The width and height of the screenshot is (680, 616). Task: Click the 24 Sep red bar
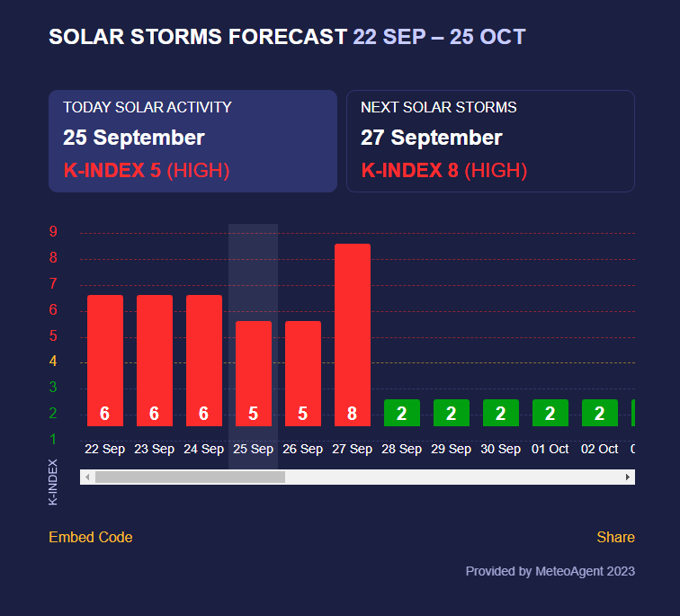tap(204, 360)
